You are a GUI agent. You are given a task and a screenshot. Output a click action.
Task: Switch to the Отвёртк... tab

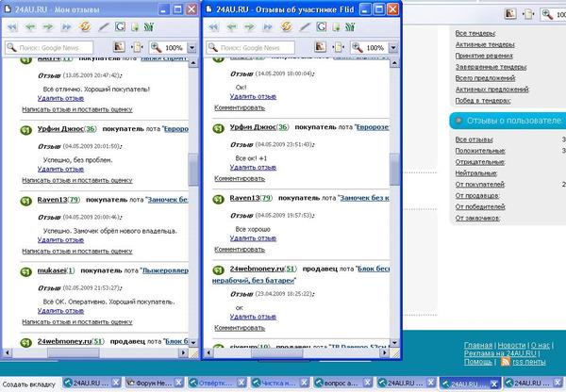217,383
